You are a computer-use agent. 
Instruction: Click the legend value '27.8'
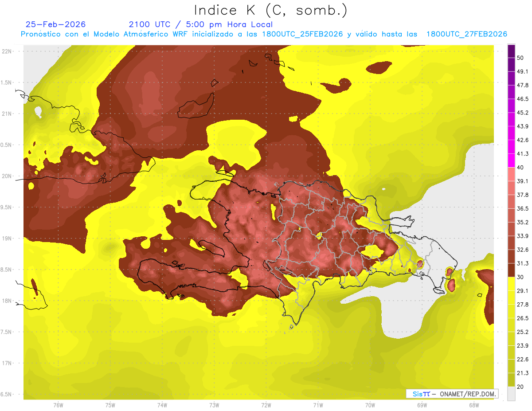(x=523, y=305)
